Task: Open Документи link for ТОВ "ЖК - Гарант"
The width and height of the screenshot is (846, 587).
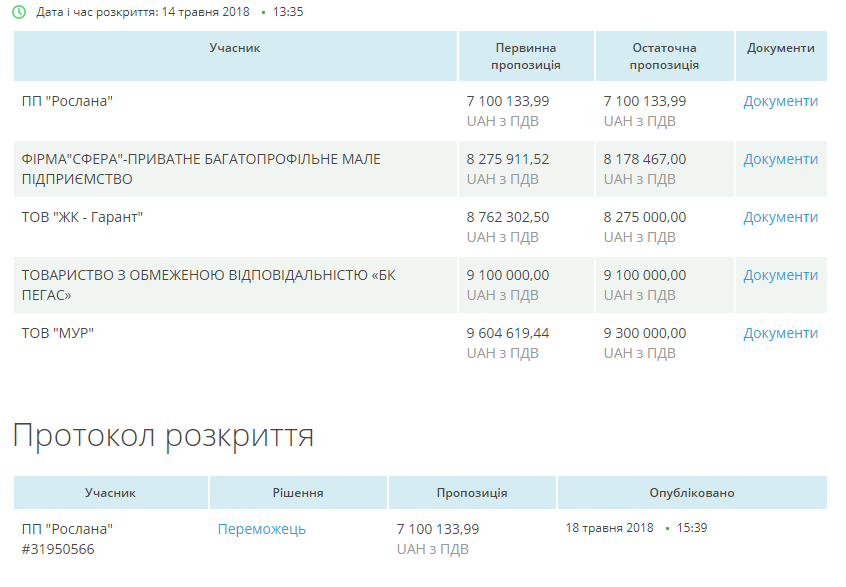Action: coord(780,217)
